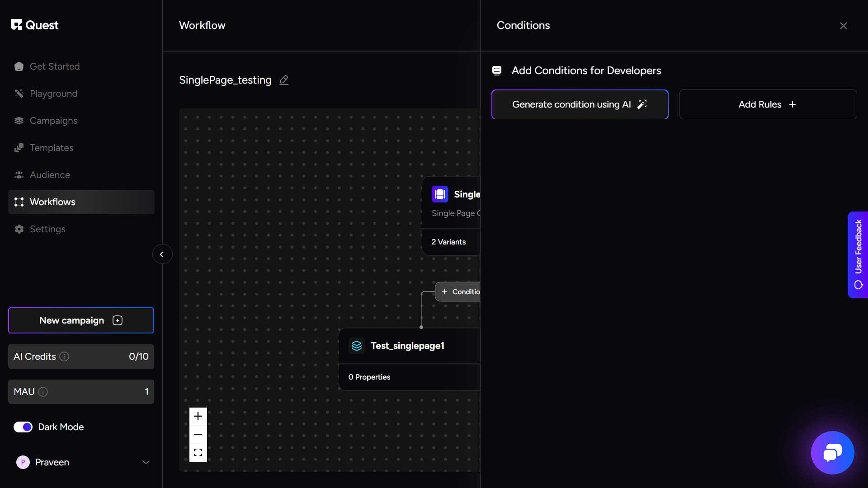Zoom in on the workflow canvas
This screenshot has height=488, width=868.
[x=198, y=416]
